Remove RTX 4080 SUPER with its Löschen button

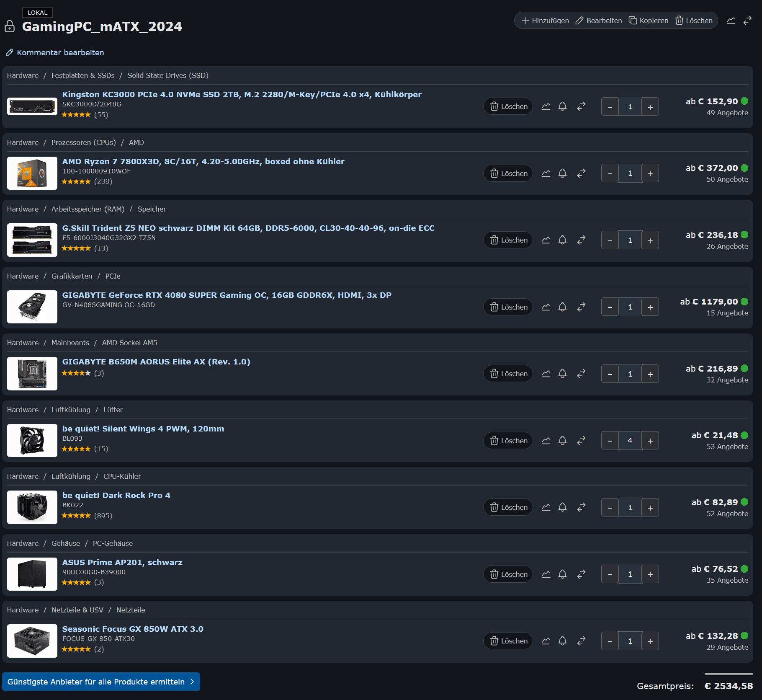pyautogui.click(x=508, y=307)
